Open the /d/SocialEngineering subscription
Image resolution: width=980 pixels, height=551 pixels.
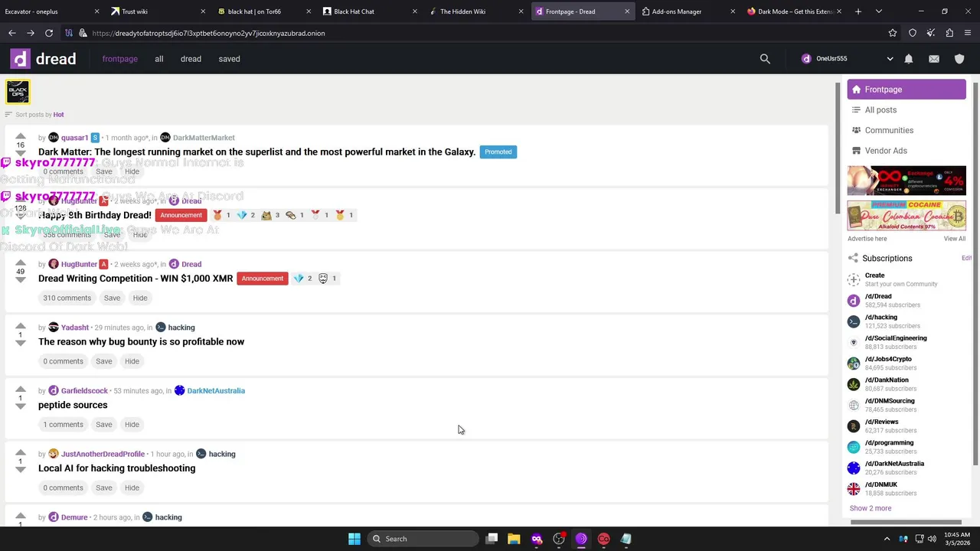pos(896,338)
